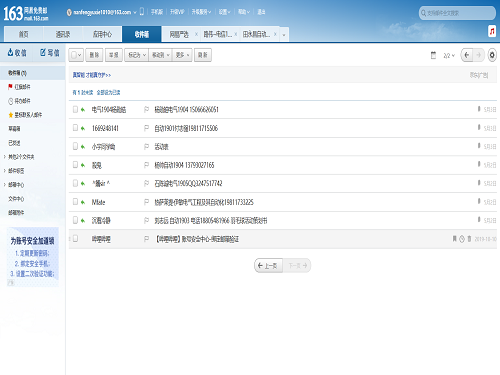Click the 收信 receive mail icon

pos(11,52)
